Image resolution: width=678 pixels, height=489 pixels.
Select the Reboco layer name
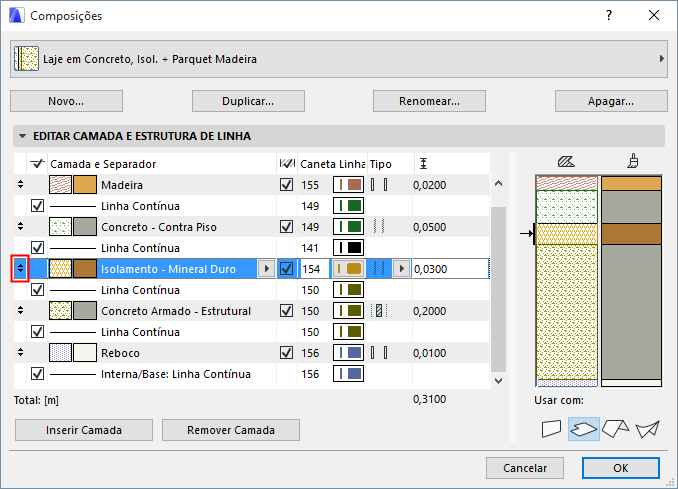pyautogui.click(x=120, y=353)
